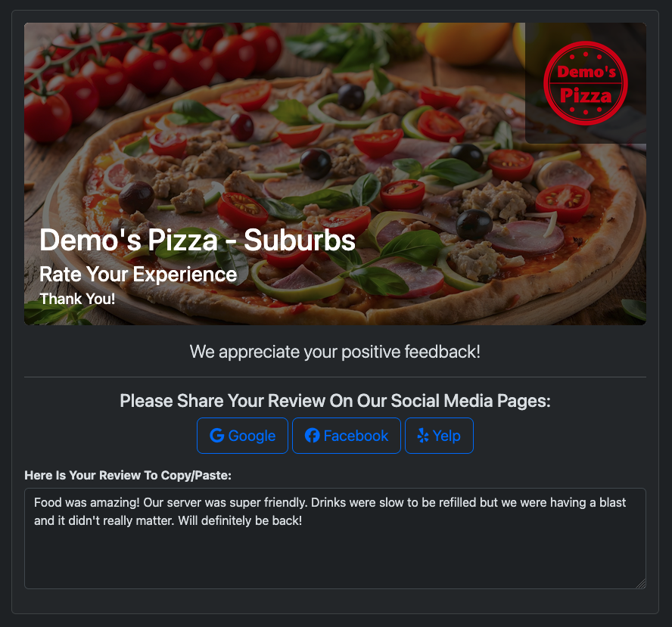Click the Yelp burst logo icon
The width and height of the screenshot is (672, 627).
(x=423, y=436)
